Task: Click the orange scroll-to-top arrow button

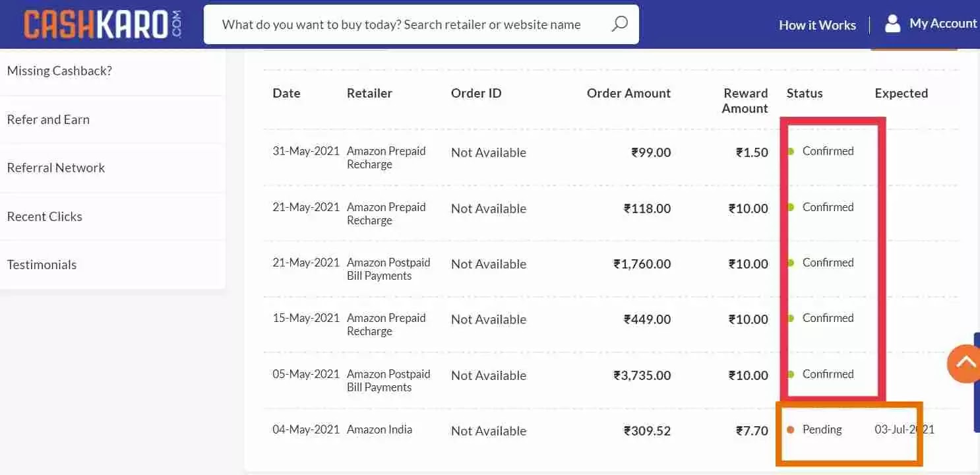Action: (x=964, y=364)
